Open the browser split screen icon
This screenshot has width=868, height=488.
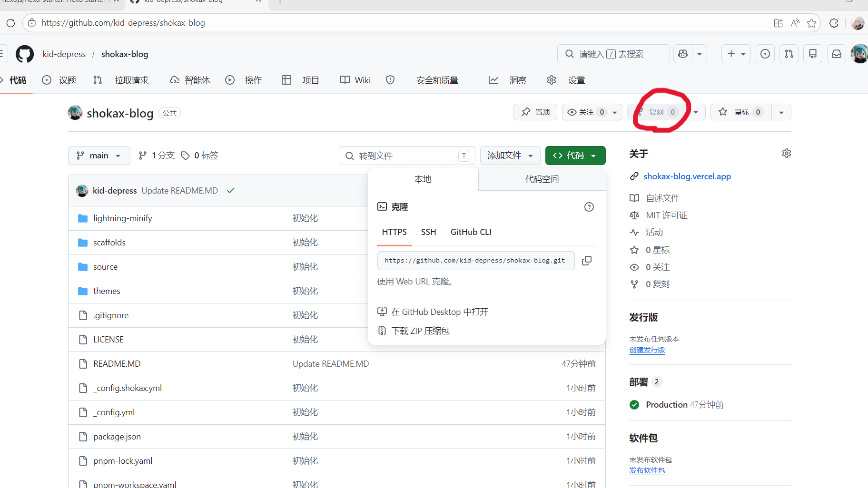click(x=778, y=23)
